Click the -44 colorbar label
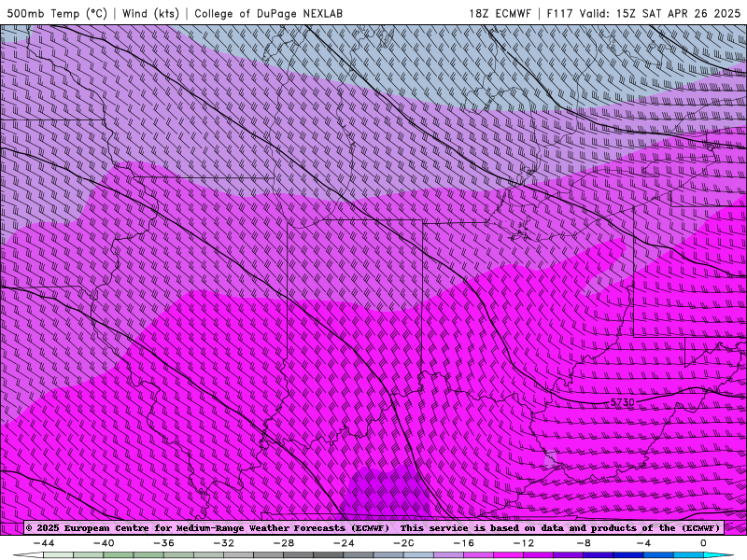The image size is (747, 560). coord(44,543)
